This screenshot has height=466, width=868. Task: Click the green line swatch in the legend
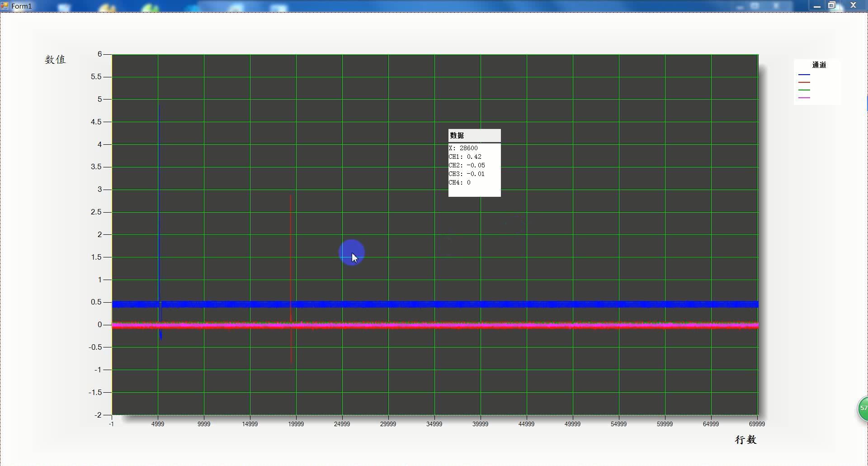point(804,90)
